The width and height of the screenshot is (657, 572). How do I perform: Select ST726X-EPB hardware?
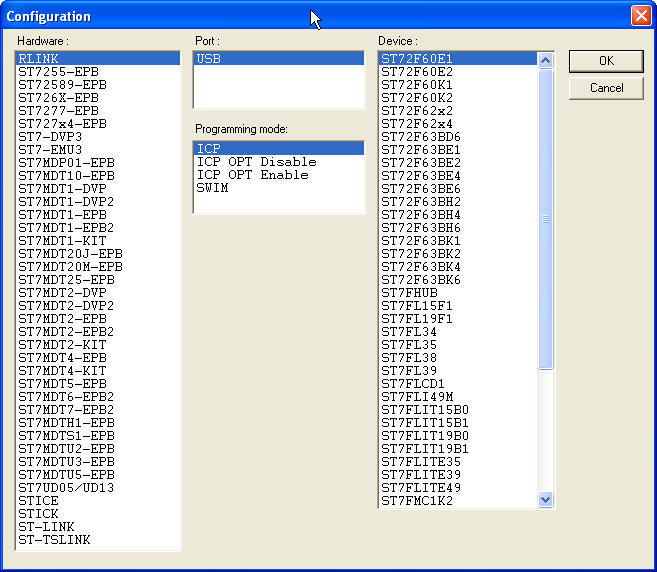click(x=98, y=98)
